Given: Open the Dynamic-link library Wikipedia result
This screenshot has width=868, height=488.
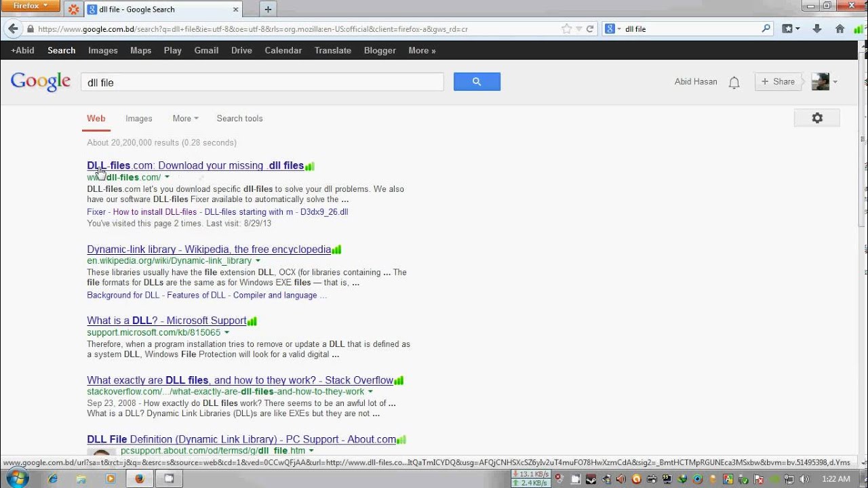Looking at the screenshot, I should click(x=209, y=250).
